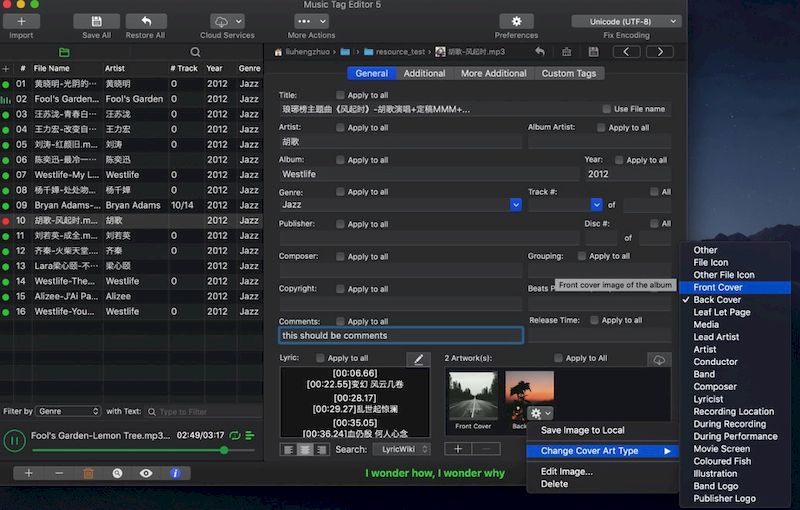Click the Save All toolbar icon
This screenshot has height=510, width=800.
96,21
